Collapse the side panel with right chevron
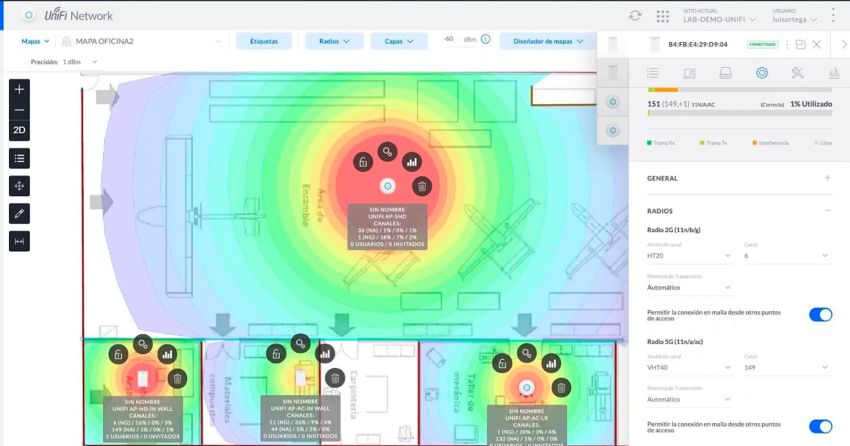This screenshot has height=446, width=850. [x=844, y=44]
